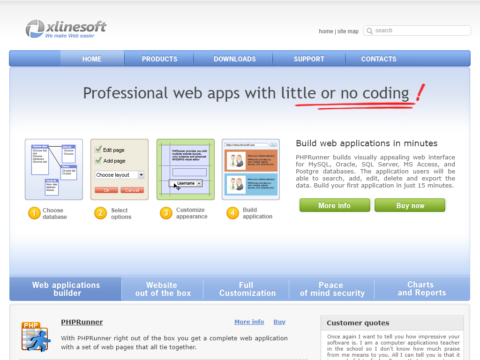Click the Build application caption
480x360 pixels.
point(257,213)
